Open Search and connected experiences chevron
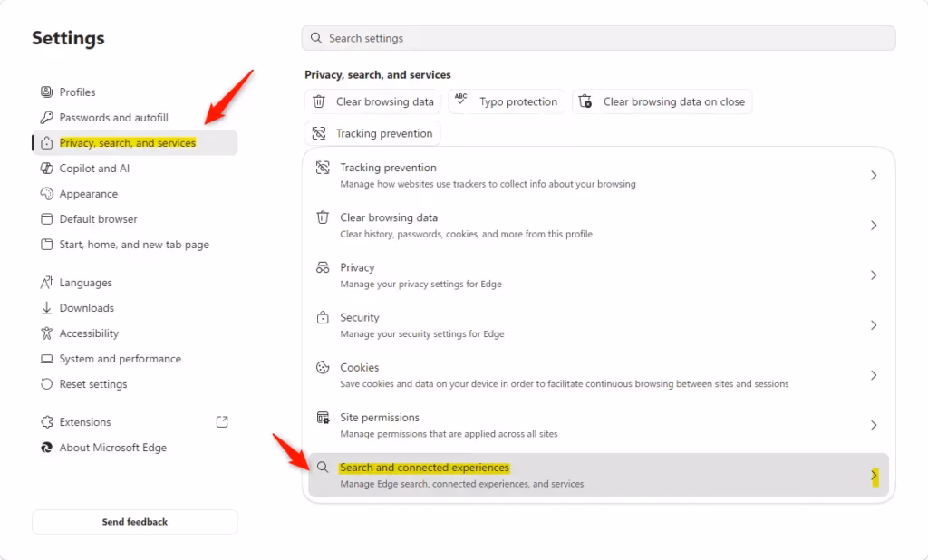928x560 pixels. coord(875,476)
